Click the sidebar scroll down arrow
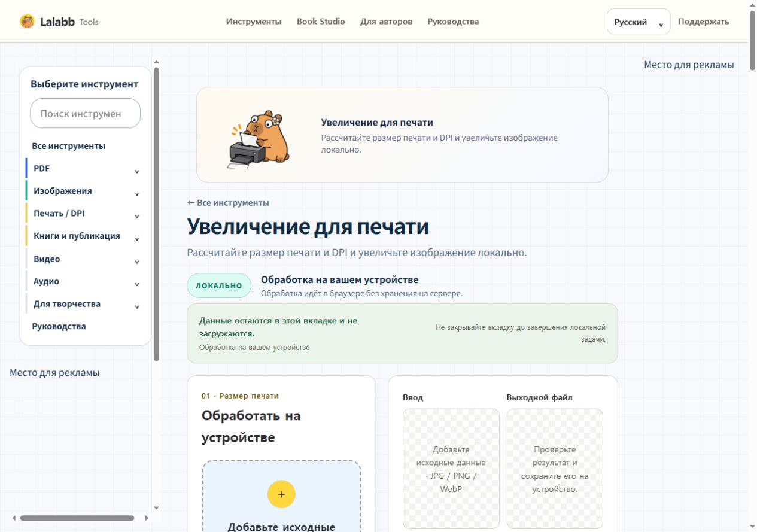The width and height of the screenshot is (757, 532). pyautogui.click(x=157, y=508)
